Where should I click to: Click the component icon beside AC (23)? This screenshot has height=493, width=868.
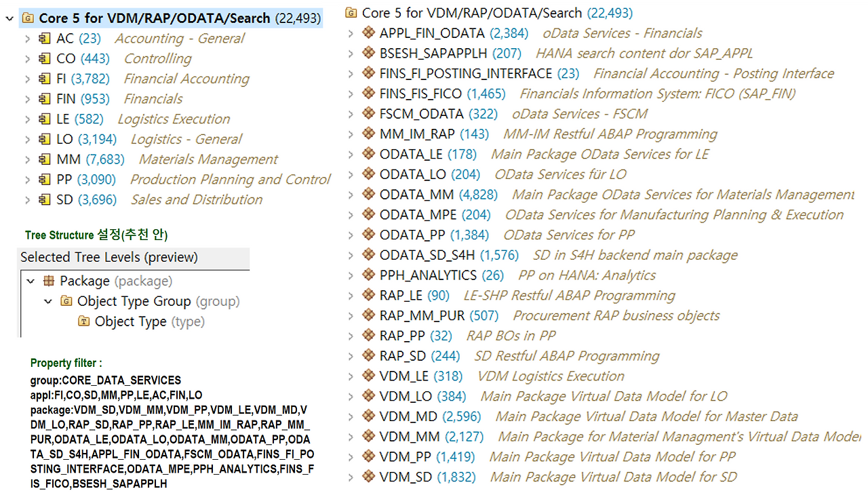tap(44, 39)
